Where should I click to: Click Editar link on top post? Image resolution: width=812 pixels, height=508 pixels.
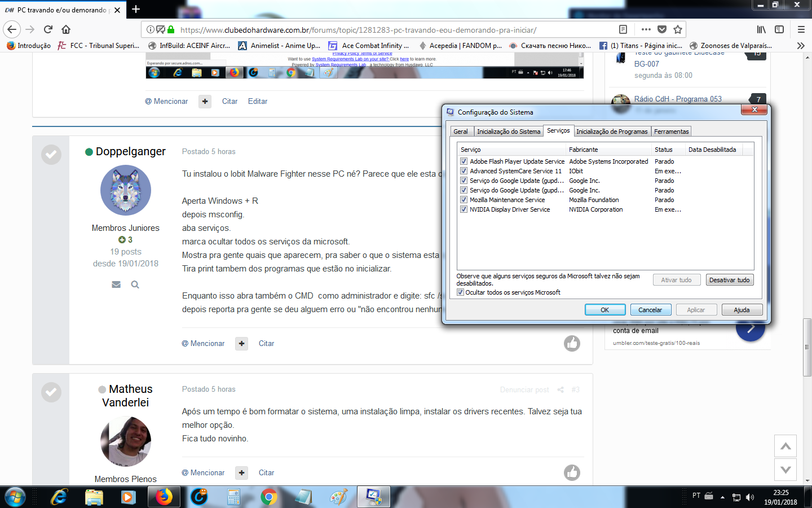pyautogui.click(x=258, y=101)
